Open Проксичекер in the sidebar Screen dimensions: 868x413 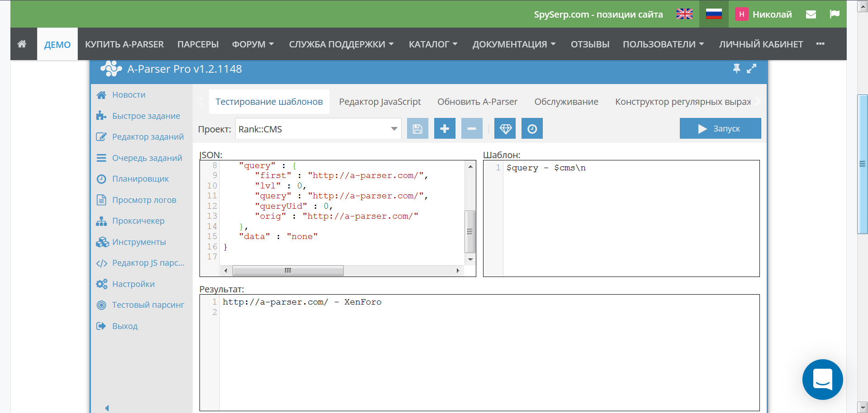click(138, 221)
